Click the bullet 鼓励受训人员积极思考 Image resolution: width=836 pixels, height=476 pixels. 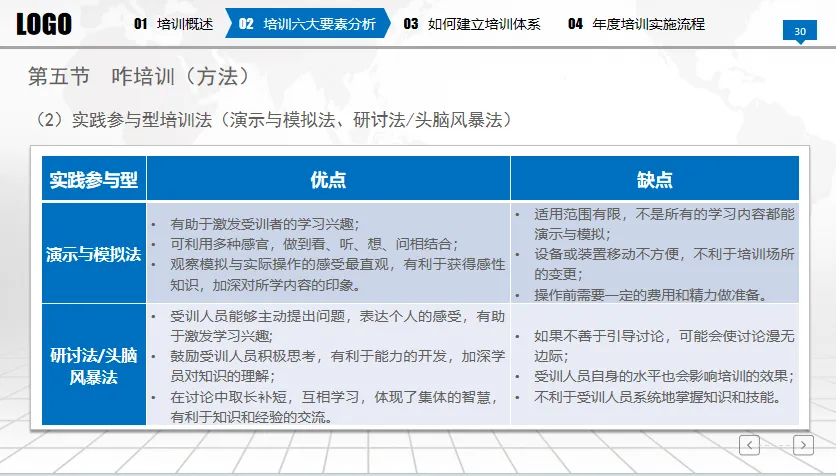[337, 366]
